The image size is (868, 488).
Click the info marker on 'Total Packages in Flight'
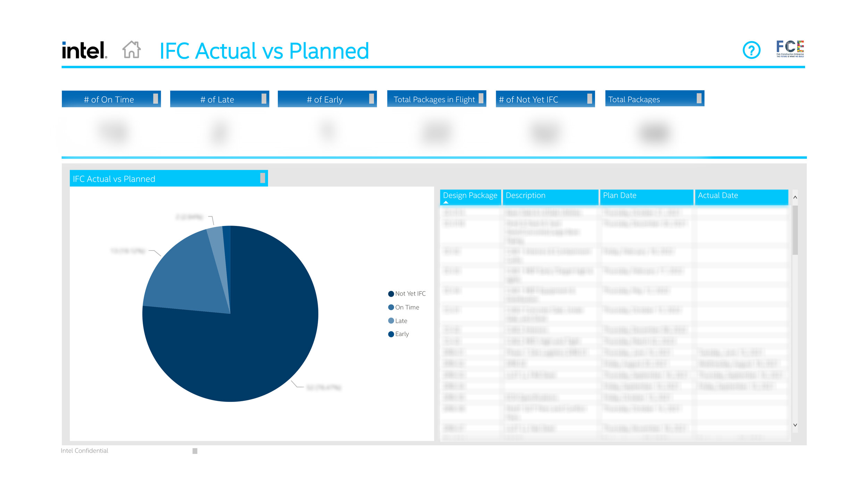point(481,98)
